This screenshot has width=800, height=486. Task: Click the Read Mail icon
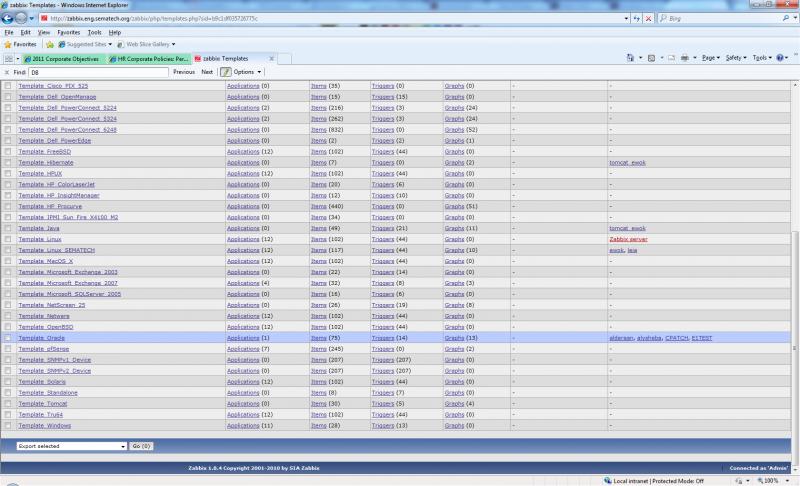click(x=671, y=58)
